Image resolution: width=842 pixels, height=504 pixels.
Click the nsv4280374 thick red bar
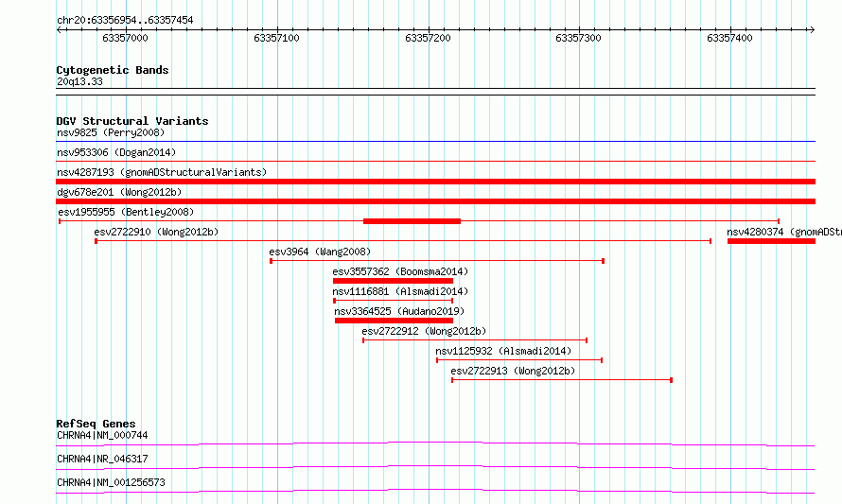[772, 241]
